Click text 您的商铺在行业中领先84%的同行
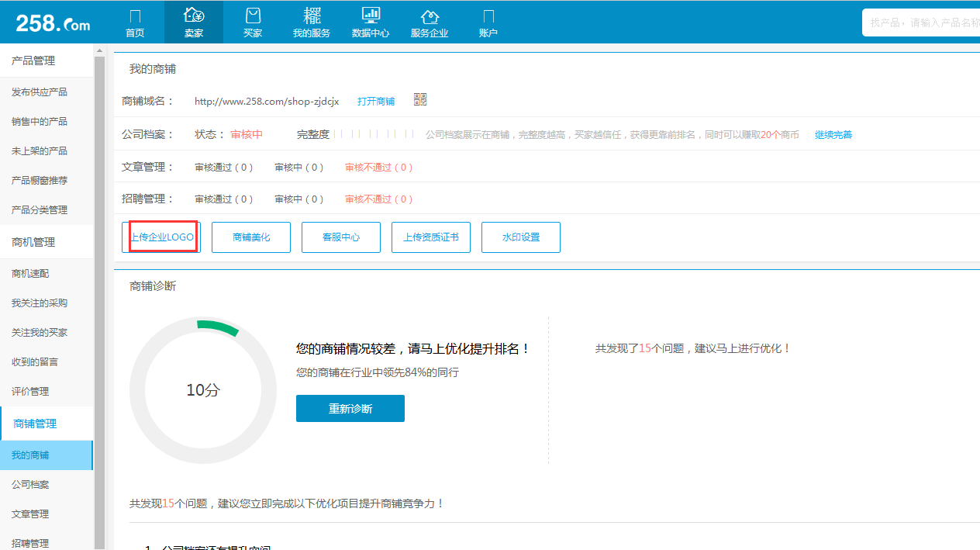Viewport: 980px width, 550px height. click(378, 372)
